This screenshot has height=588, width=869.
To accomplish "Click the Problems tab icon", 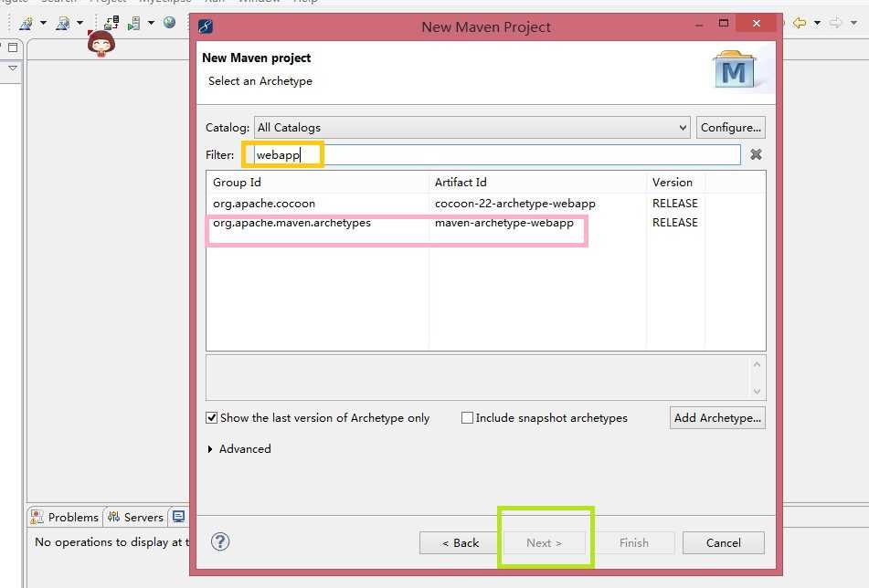I will pos(37,517).
